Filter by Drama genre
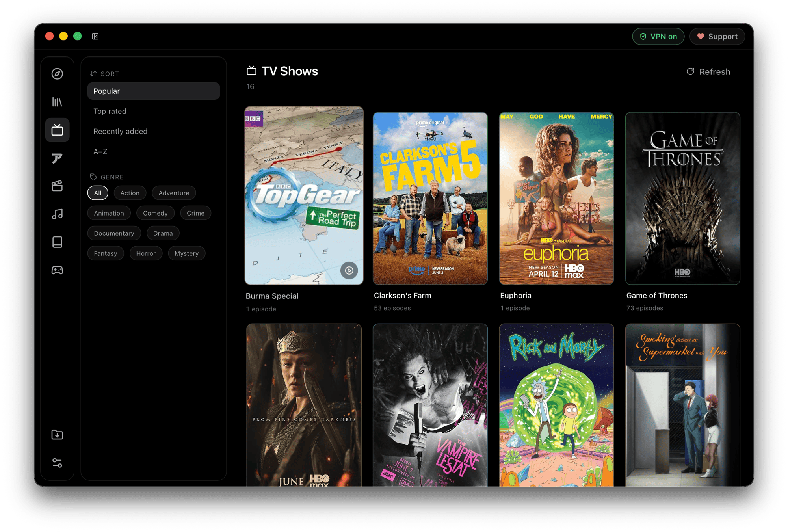The width and height of the screenshot is (788, 532). [x=163, y=233]
